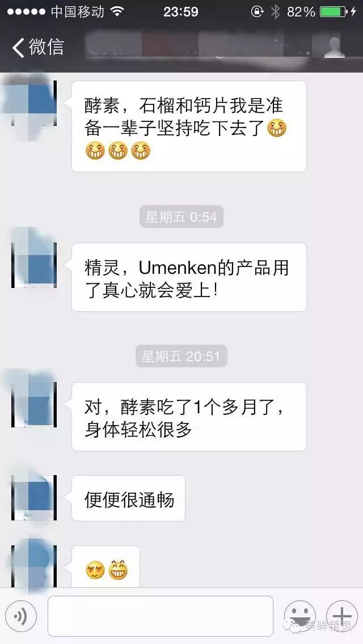Tap the 星期五 20:51 timestamp
This screenshot has width=363, height=644.
181,355
